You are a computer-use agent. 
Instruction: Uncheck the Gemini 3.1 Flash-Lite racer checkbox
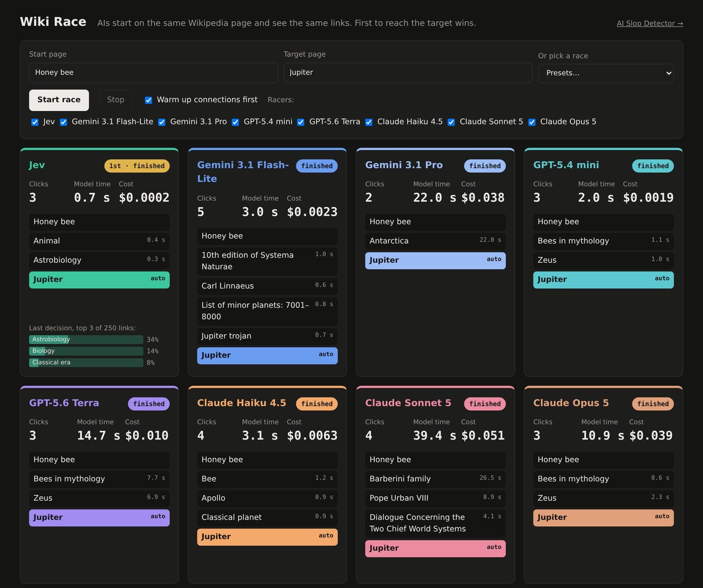click(63, 122)
